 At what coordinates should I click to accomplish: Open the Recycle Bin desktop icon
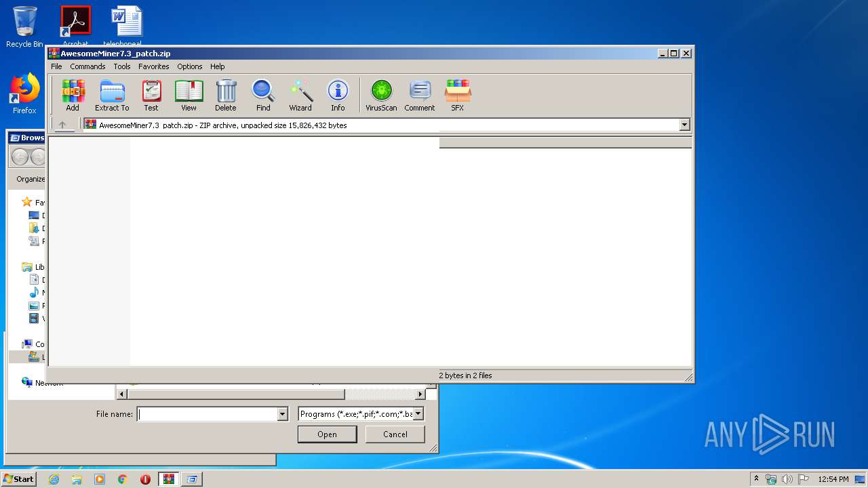[x=24, y=27]
